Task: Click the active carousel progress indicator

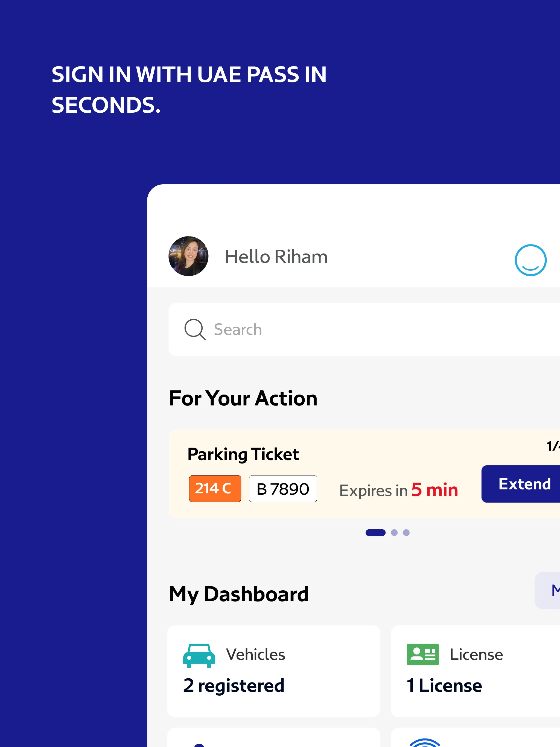Action: point(375,533)
